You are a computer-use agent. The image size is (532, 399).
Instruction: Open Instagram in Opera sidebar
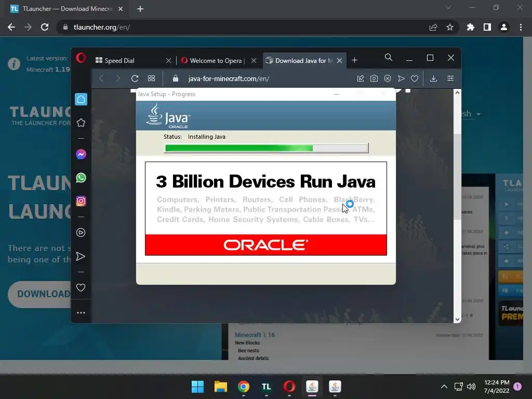click(x=81, y=201)
